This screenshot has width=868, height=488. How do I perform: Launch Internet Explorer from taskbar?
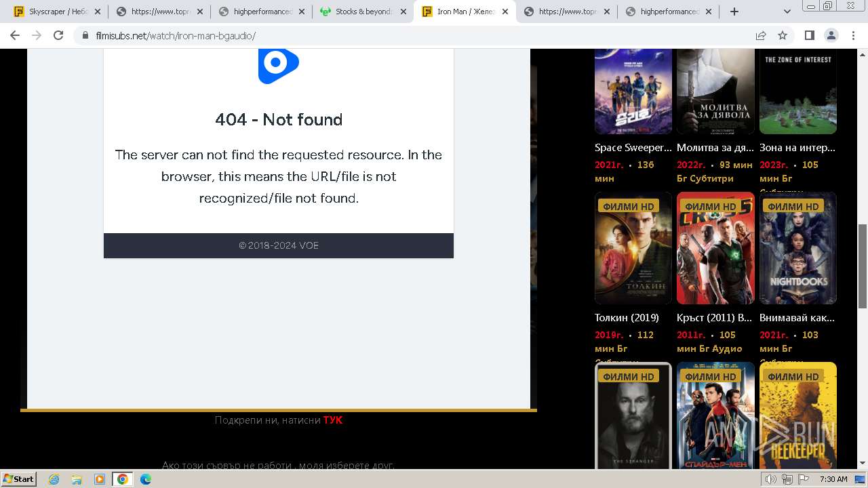(x=54, y=479)
